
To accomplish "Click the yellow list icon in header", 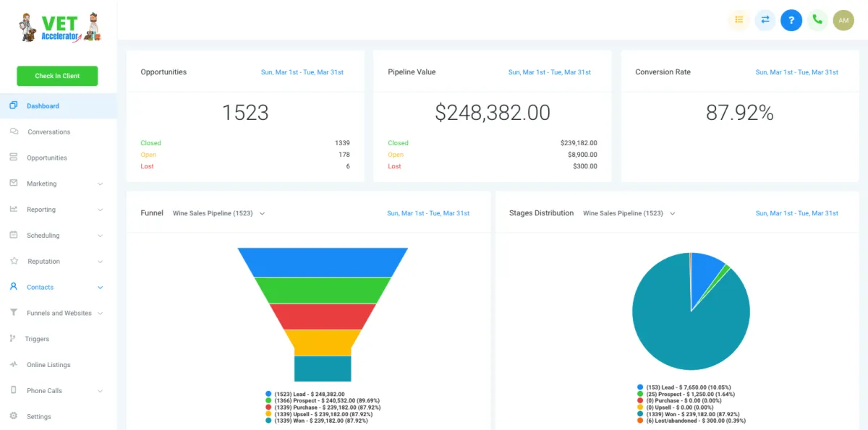I will click(x=739, y=20).
